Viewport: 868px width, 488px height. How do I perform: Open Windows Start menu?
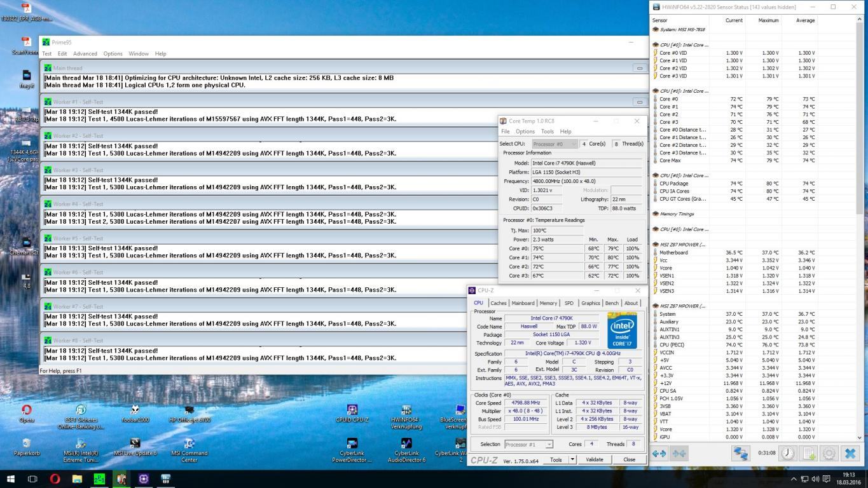coord(11,478)
